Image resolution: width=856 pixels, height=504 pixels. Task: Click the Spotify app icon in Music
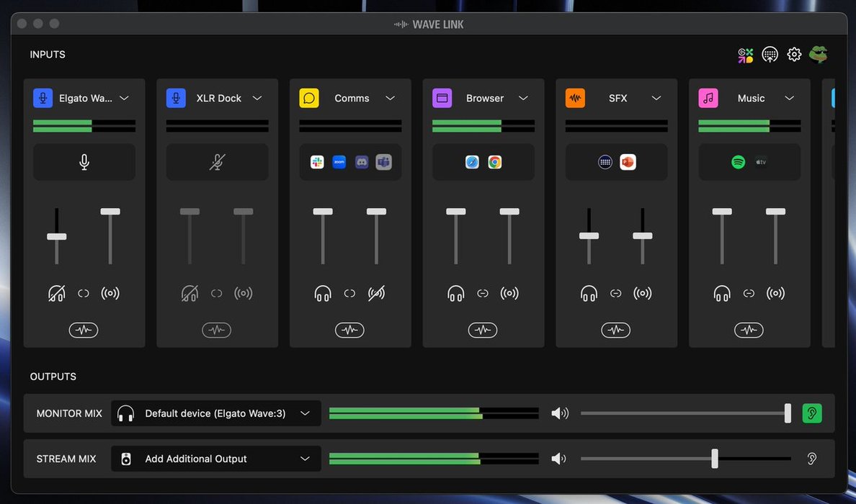738,162
